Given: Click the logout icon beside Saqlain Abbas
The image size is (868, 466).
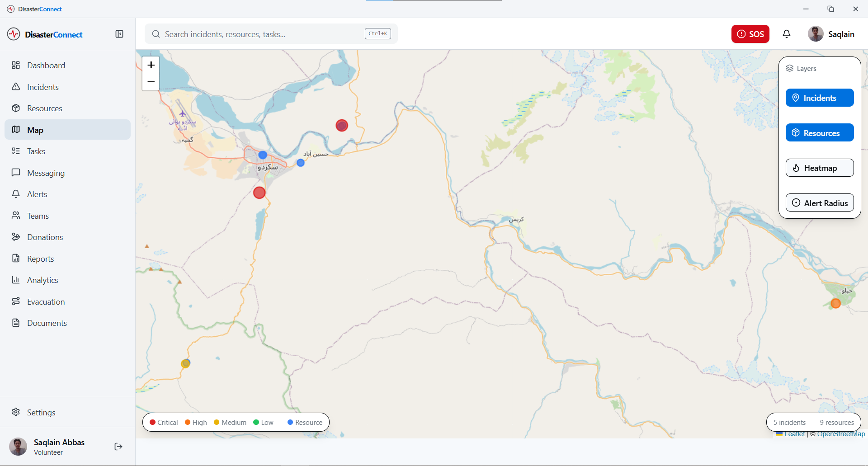Looking at the screenshot, I should point(118,447).
